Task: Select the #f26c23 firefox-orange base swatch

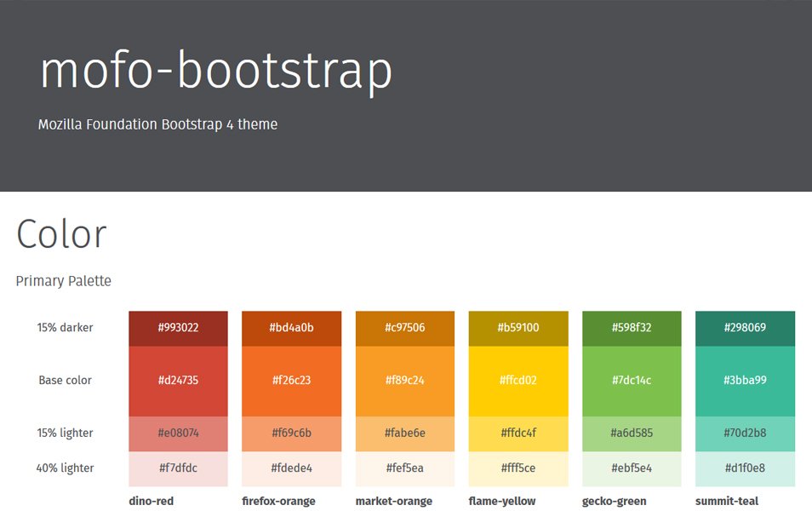Action: (x=292, y=381)
